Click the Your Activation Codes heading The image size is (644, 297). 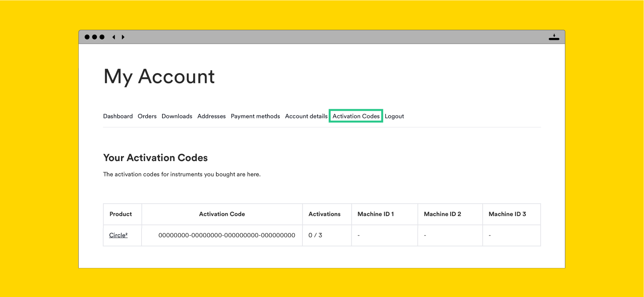155,158
